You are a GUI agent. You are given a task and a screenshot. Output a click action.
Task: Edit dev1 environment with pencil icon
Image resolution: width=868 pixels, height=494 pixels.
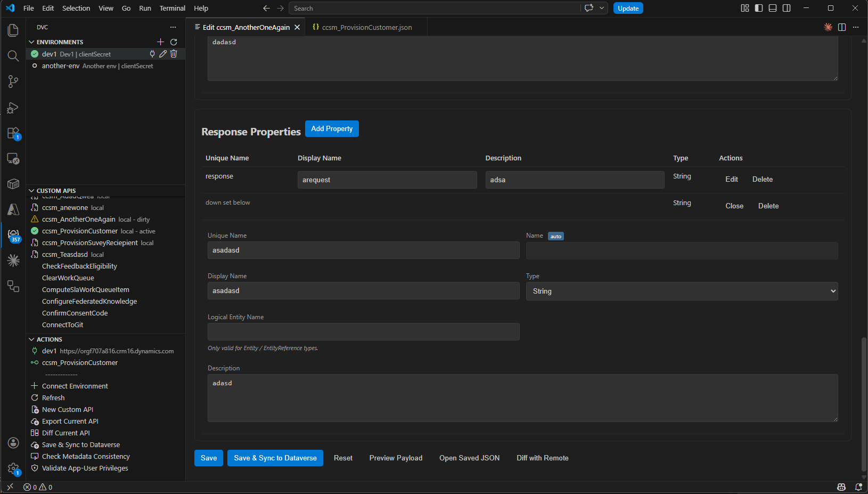pos(163,54)
